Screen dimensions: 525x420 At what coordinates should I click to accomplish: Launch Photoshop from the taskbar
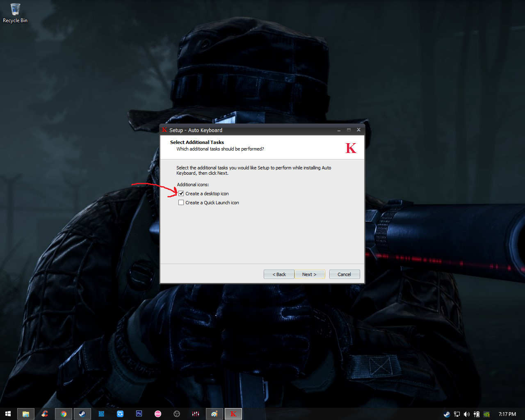[x=139, y=414]
